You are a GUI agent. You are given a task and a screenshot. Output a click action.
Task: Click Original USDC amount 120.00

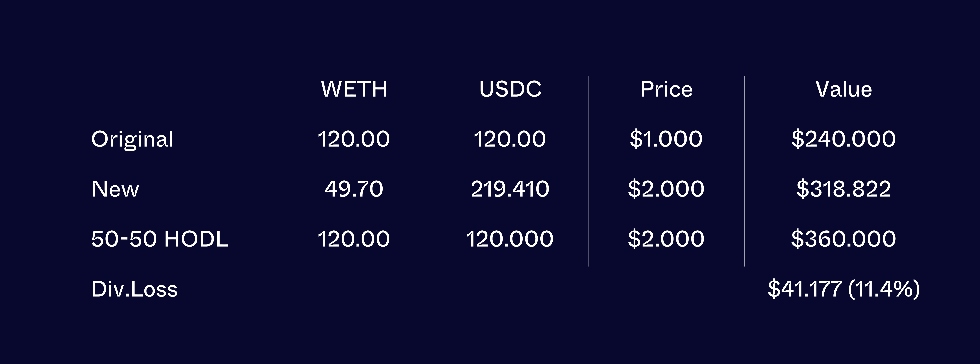(510, 139)
